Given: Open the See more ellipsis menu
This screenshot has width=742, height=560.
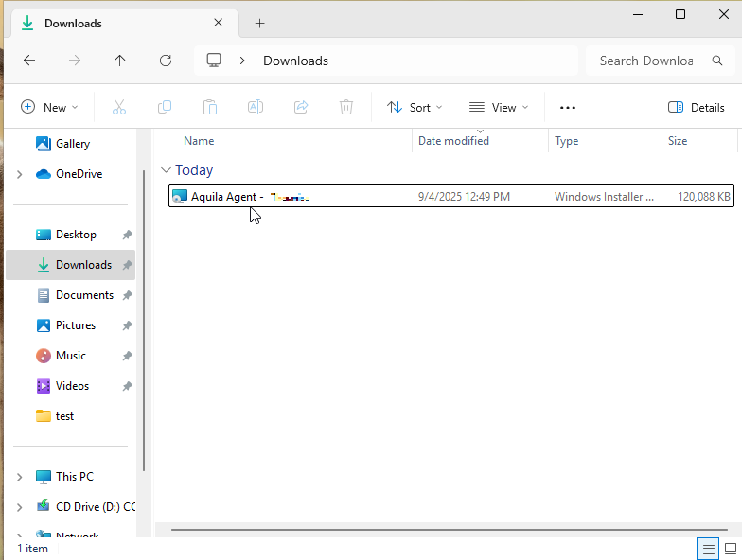Looking at the screenshot, I should click(x=568, y=107).
